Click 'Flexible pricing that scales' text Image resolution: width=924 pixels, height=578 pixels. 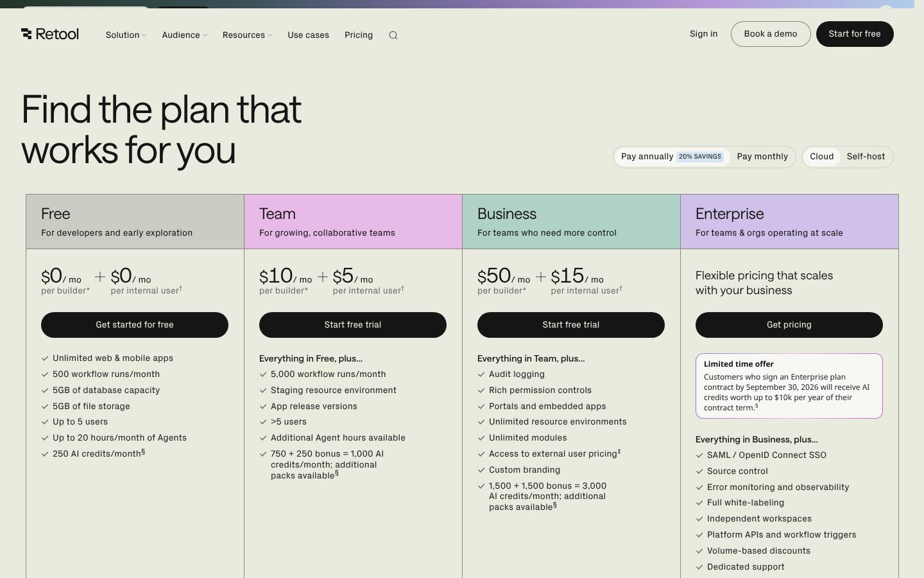(764, 276)
